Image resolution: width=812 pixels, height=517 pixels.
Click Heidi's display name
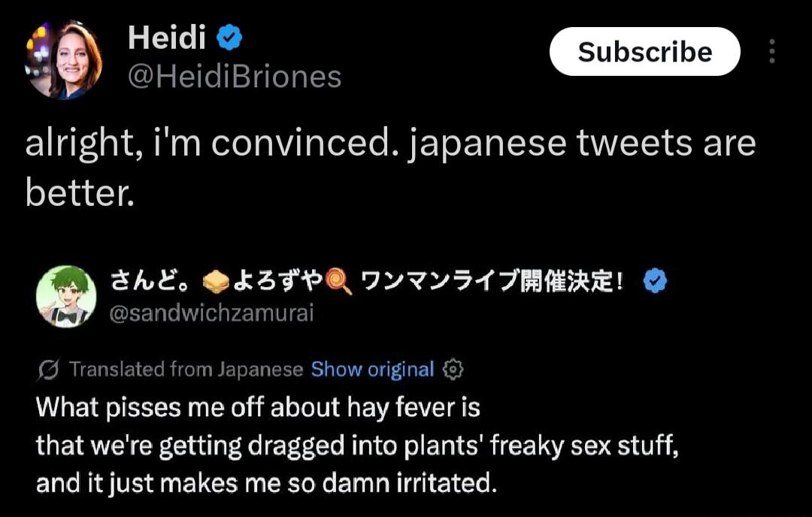[165, 35]
